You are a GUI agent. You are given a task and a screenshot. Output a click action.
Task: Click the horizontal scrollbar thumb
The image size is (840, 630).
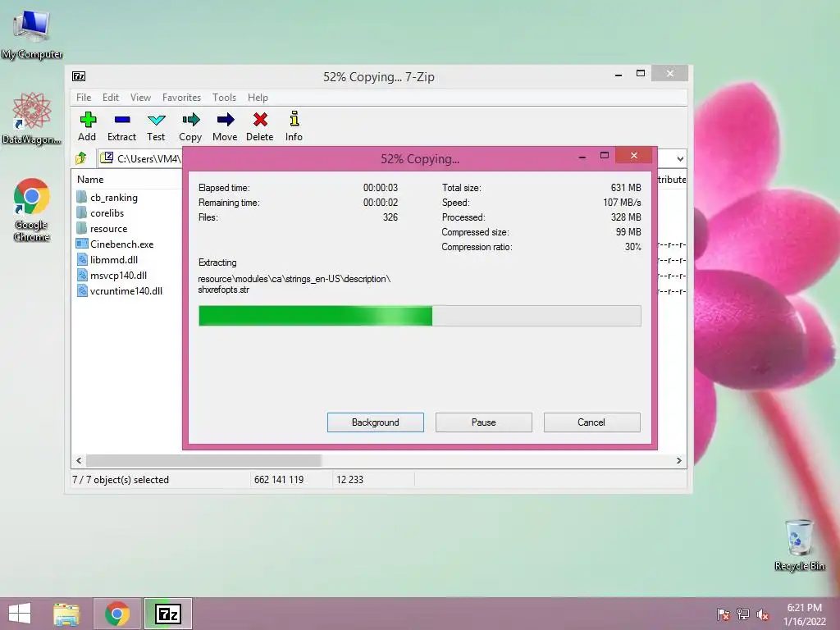pyautogui.click(x=203, y=460)
